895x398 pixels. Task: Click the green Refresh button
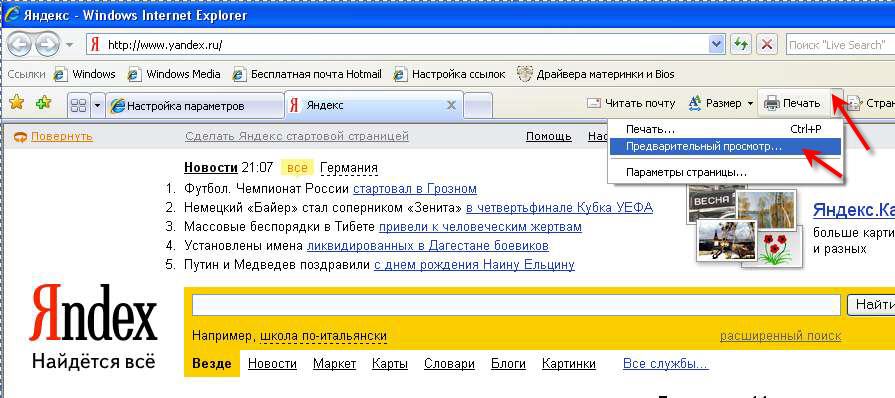741,45
